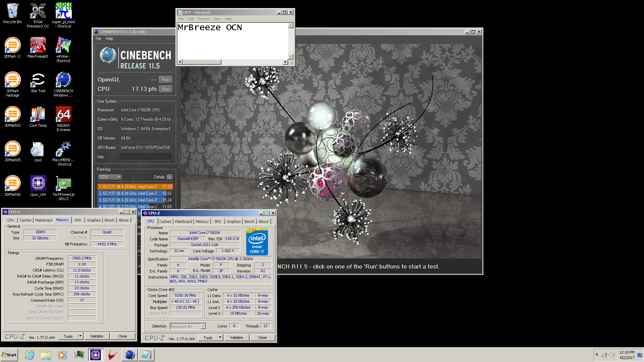Open Cinebench Help menu

(109, 39)
